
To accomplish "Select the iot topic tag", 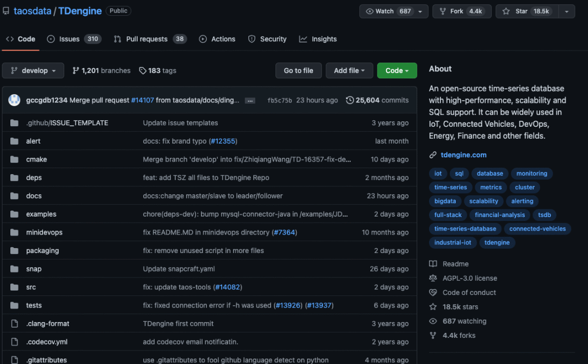I will pyautogui.click(x=438, y=174).
